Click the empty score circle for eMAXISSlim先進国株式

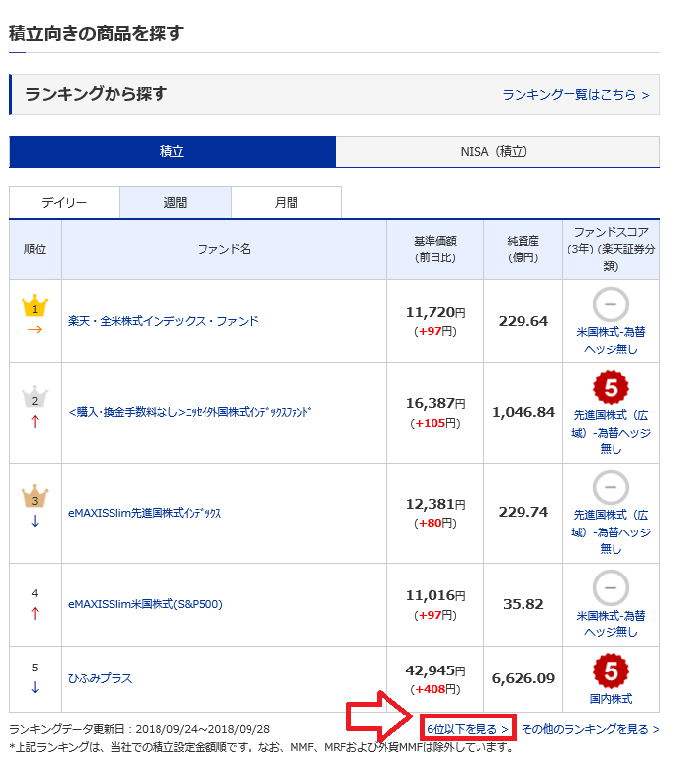611,487
